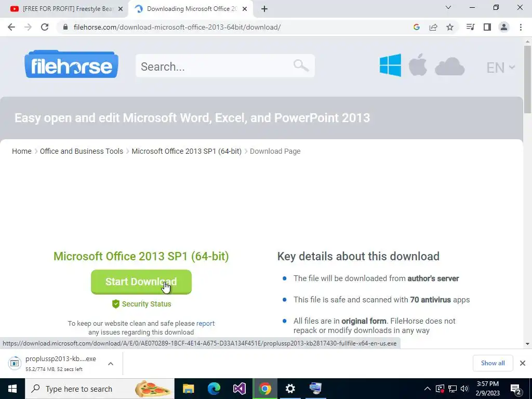Select the Windows platform icon

[390, 65]
